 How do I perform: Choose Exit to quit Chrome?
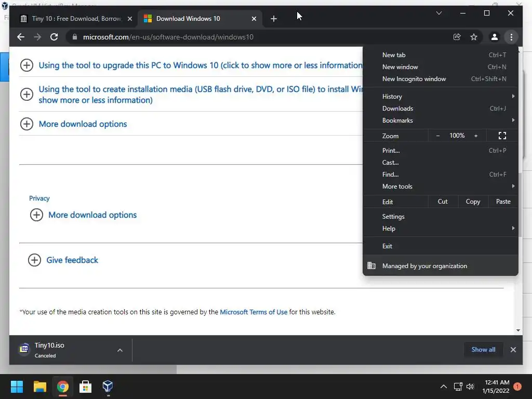click(x=441, y=246)
